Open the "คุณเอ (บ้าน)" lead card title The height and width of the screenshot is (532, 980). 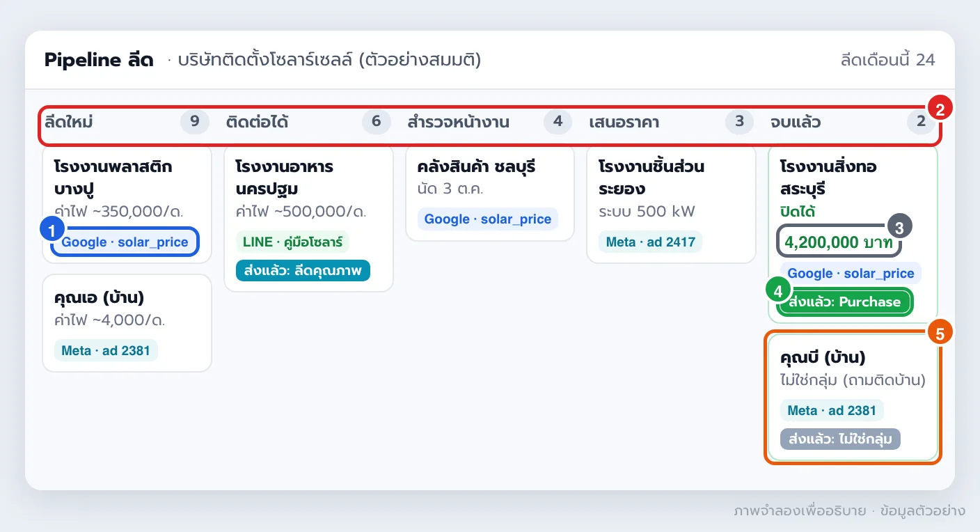click(x=99, y=297)
